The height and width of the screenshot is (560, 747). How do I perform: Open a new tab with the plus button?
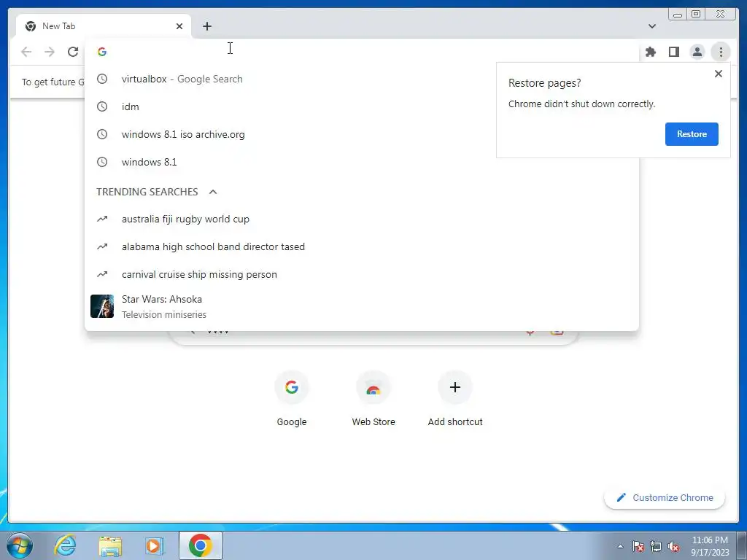pos(206,26)
